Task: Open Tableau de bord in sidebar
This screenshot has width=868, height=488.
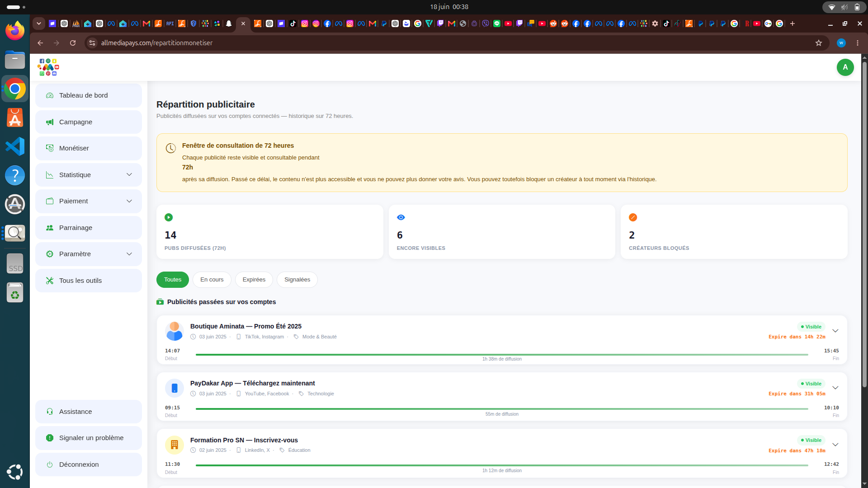Action: (89, 95)
